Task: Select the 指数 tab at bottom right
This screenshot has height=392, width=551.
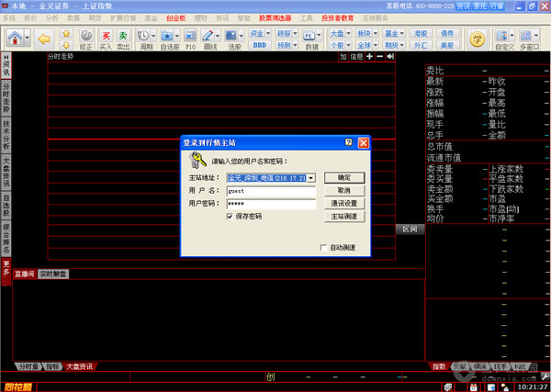Action: 439,366
